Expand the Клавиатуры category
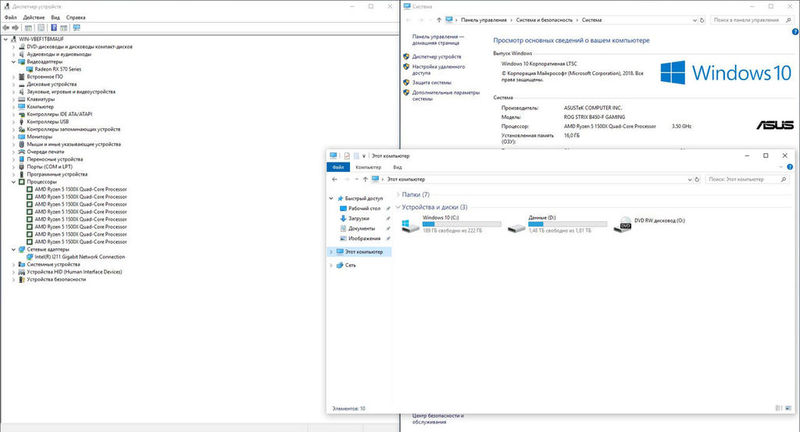This screenshot has height=432, width=800. 14,99
